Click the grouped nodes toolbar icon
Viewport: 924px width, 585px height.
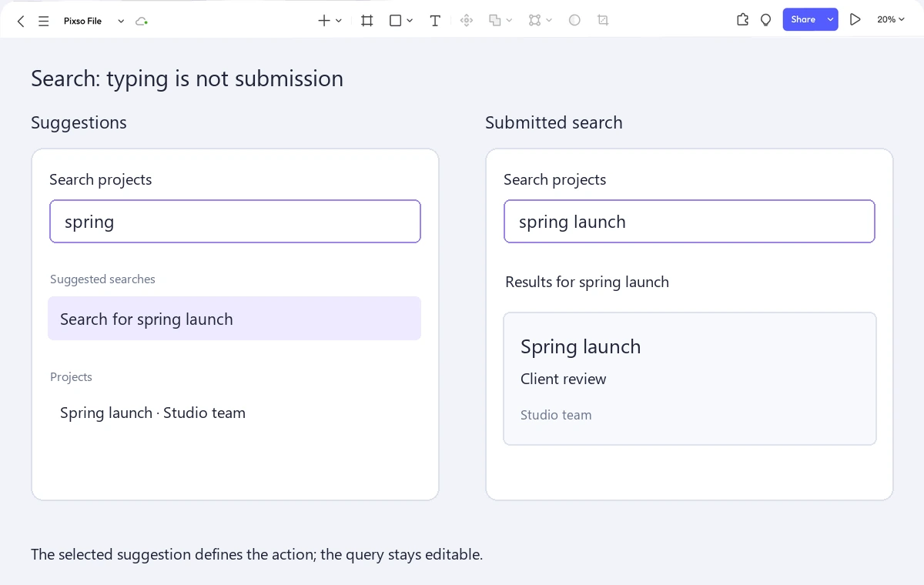534,21
